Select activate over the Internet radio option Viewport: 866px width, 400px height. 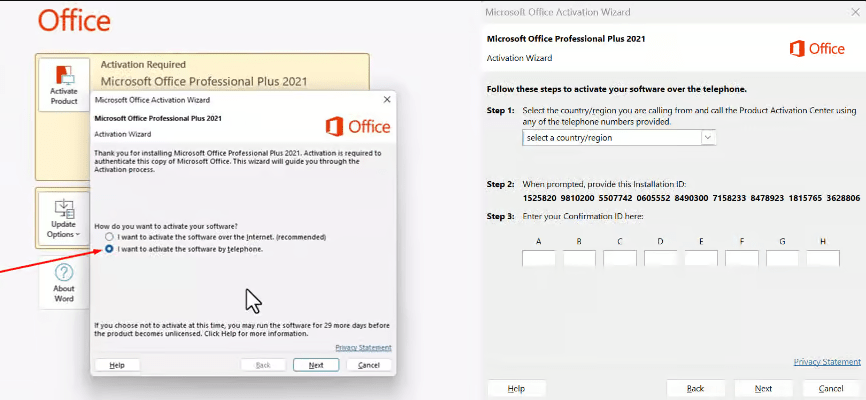tap(109, 237)
